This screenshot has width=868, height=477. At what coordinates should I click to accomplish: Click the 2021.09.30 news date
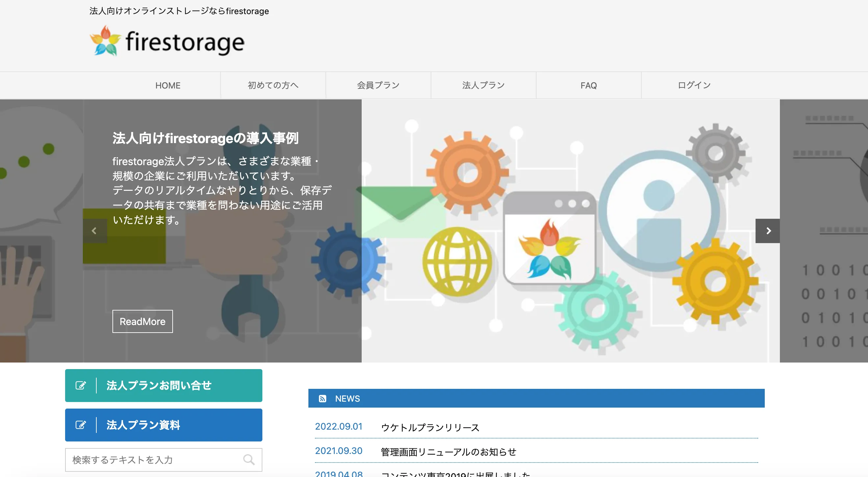(339, 451)
